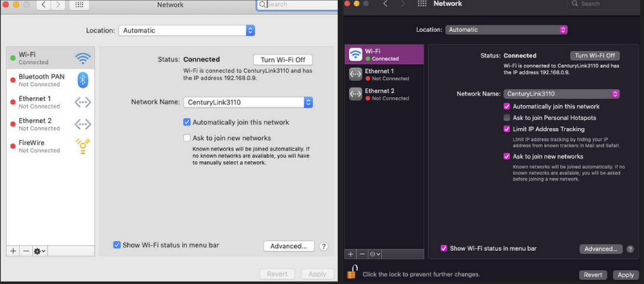Screen dimensions: 644x284
Task: Enable the Ask to join Personal Hotspots checkbox
Action: [x=507, y=118]
